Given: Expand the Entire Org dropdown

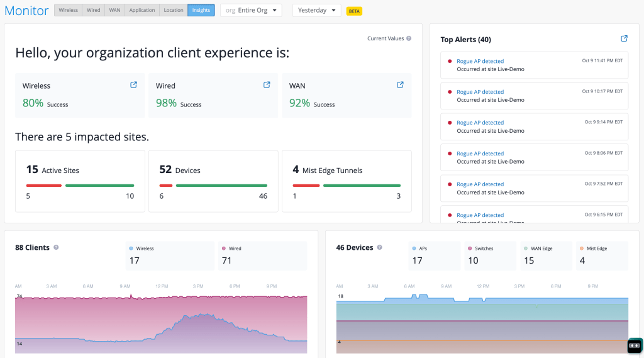Looking at the screenshot, I should tap(251, 11).
